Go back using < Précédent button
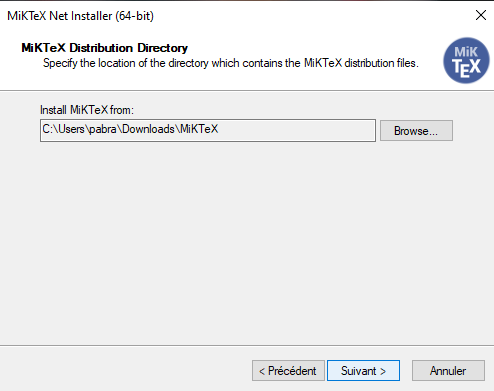This screenshot has height=391, width=494. (288, 370)
